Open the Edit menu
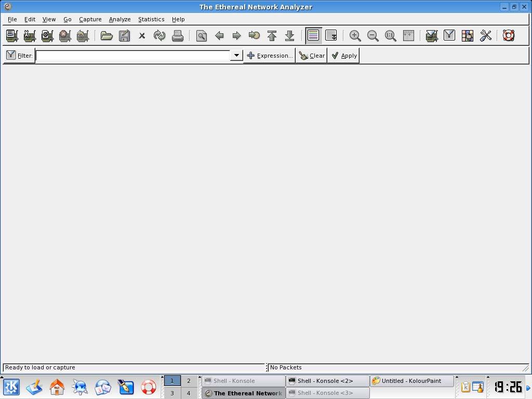Screen dimensions: 532x399 point(30,19)
